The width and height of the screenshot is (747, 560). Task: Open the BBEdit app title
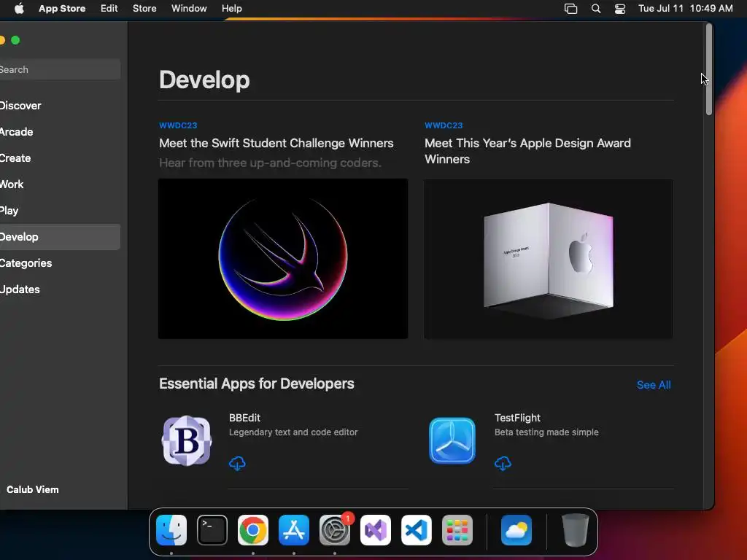click(244, 418)
